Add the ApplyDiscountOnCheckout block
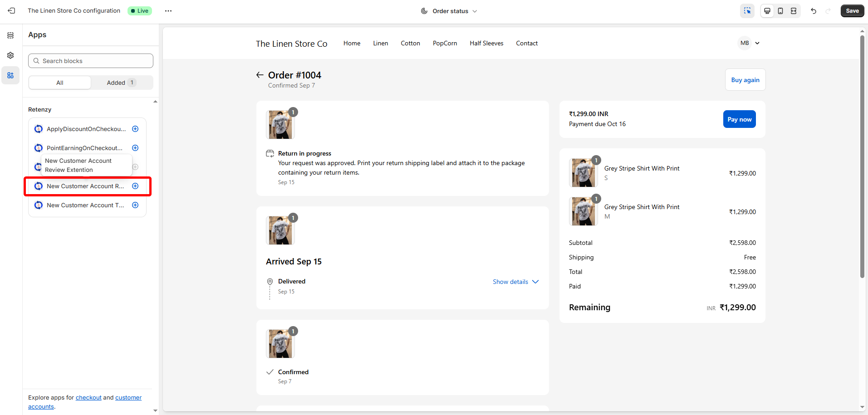The width and height of the screenshot is (868, 415). coord(135,129)
